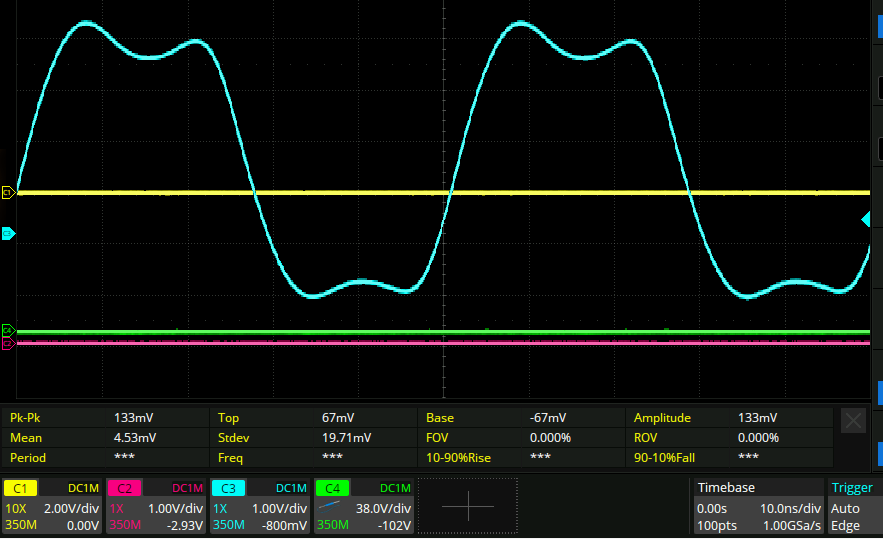The width and height of the screenshot is (883, 539).
Task: Add a new trace with plus box
Action: click(x=467, y=507)
